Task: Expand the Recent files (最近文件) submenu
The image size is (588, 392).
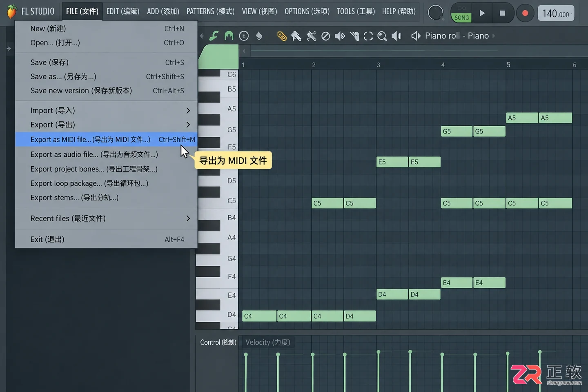Action: click(106, 218)
